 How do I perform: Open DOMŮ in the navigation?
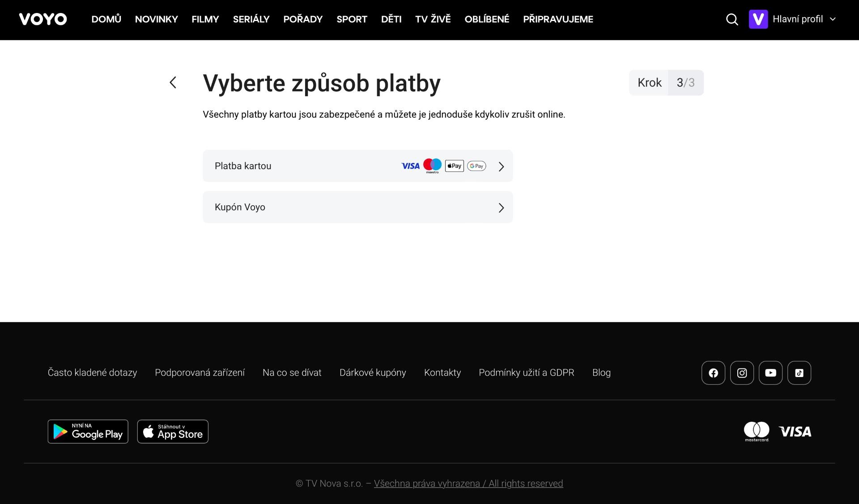tap(106, 19)
